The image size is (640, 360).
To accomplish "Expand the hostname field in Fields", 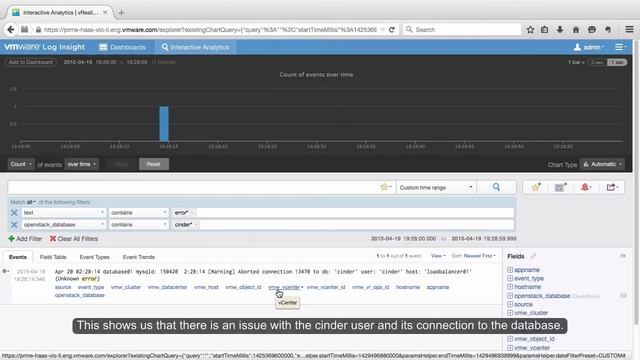I will 510,287.
